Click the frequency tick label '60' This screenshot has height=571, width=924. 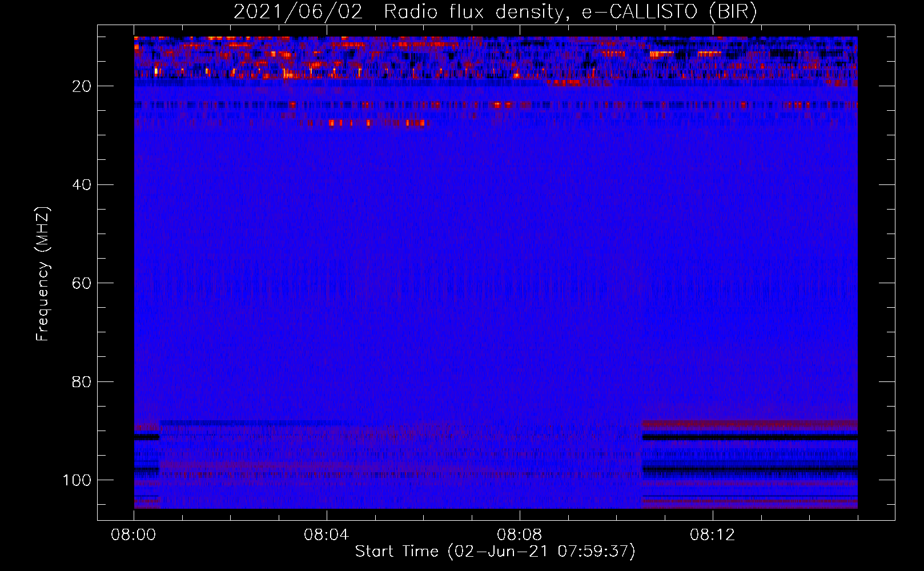82,283
